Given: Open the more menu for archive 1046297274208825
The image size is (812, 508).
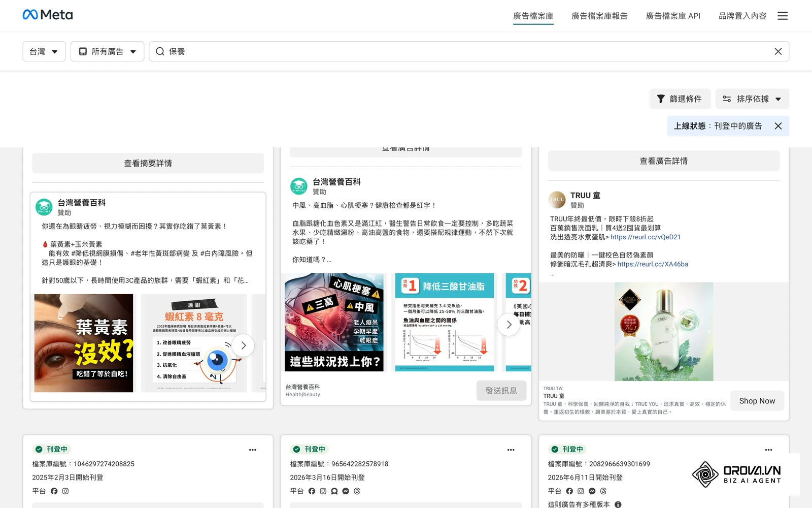Looking at the screenshot, I should coord(253,450).
